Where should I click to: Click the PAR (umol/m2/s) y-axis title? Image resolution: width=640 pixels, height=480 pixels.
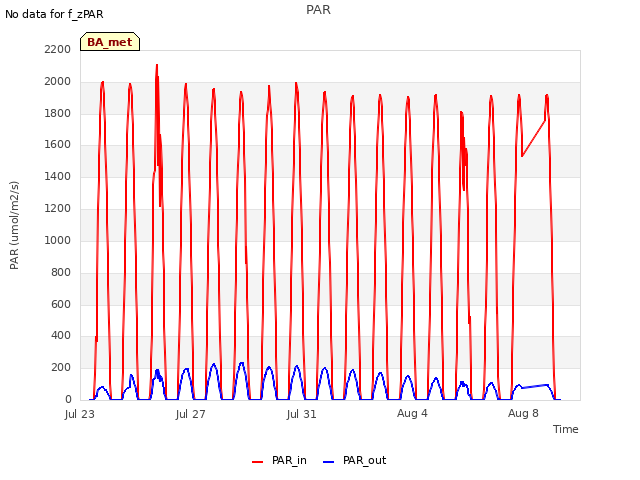[x=14, y=225]
